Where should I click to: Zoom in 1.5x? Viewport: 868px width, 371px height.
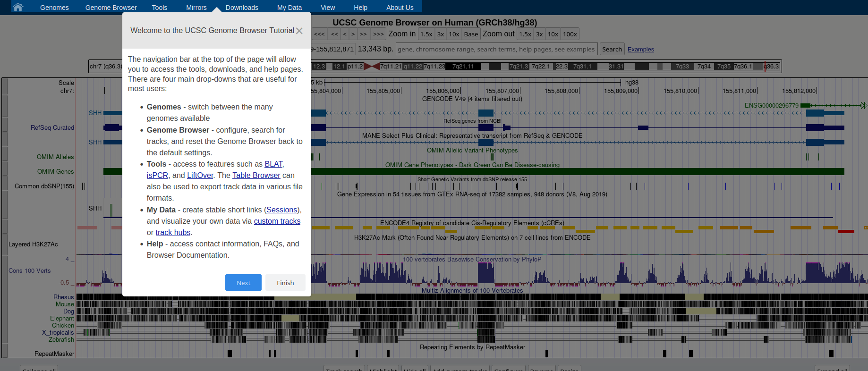[426, 34]
